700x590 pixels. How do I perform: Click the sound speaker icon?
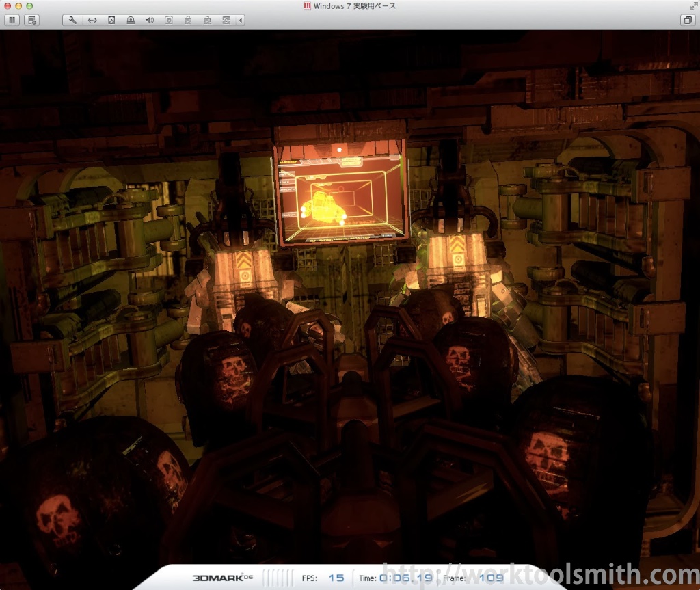(150, 20)
